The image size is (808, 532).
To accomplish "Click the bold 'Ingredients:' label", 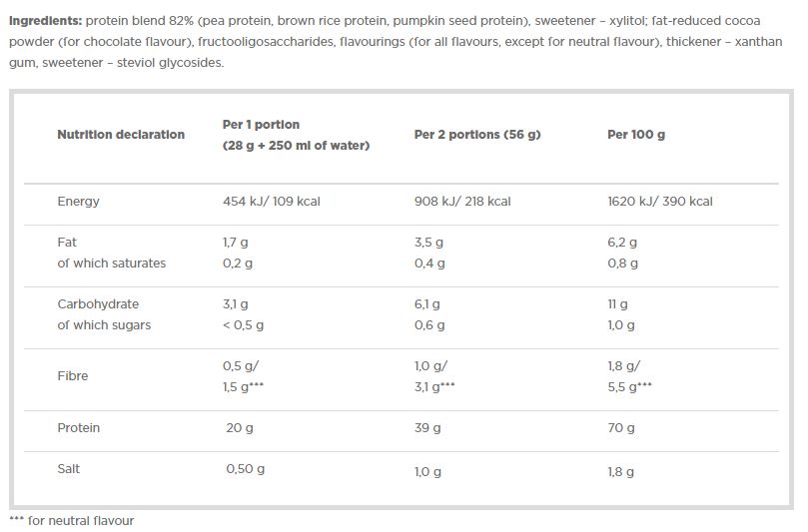I will (45, 20).
